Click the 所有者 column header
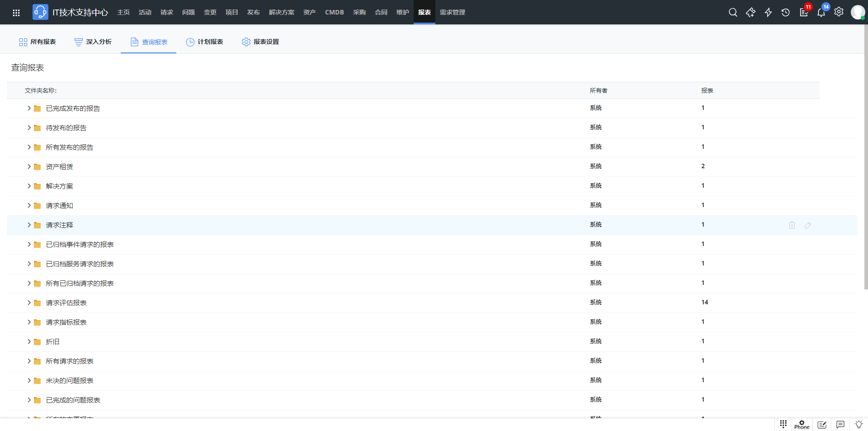 (599, 90)
